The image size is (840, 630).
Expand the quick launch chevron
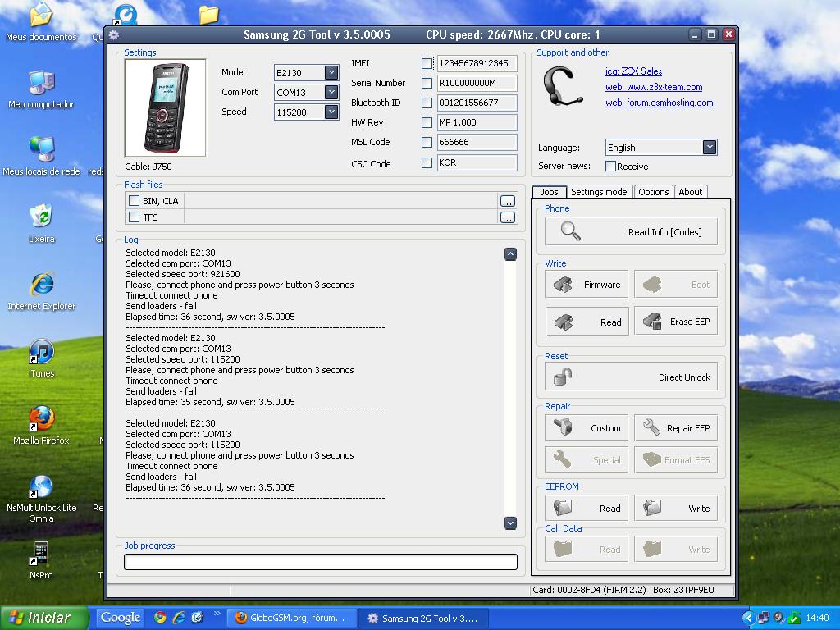(x=217, y=614)
